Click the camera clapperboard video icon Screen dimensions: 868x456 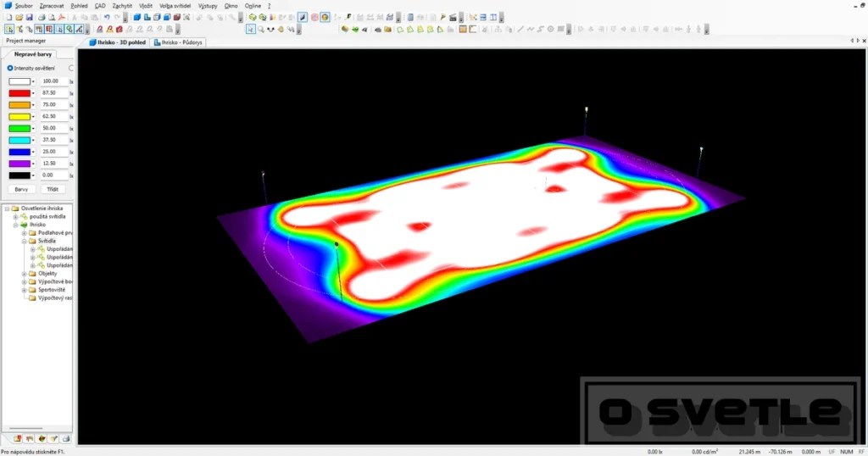453,17
